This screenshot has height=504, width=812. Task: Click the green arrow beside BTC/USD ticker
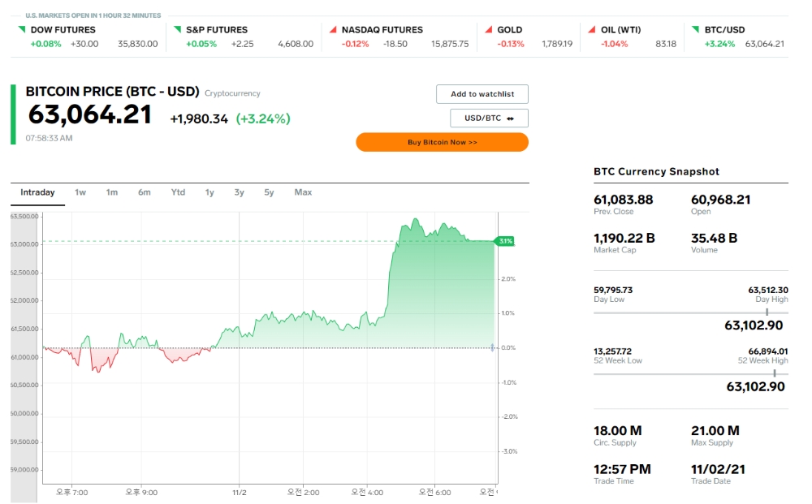pos(696,29)
